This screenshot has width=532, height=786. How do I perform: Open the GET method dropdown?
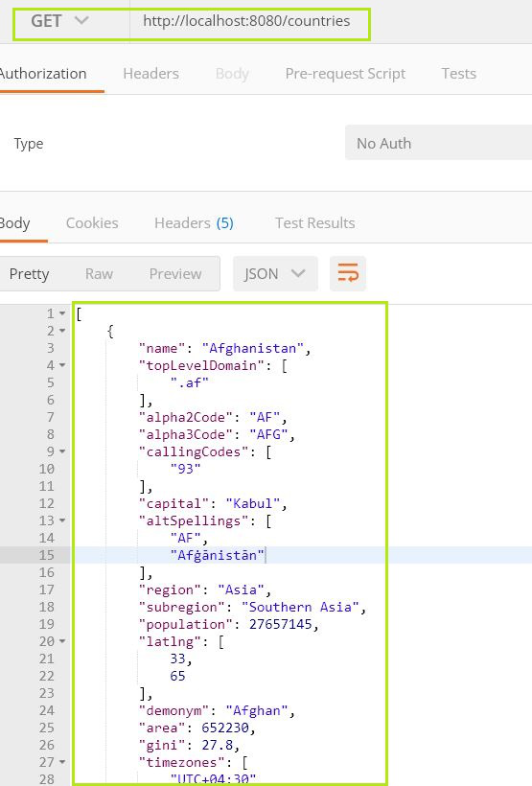[x=59, y=21]
